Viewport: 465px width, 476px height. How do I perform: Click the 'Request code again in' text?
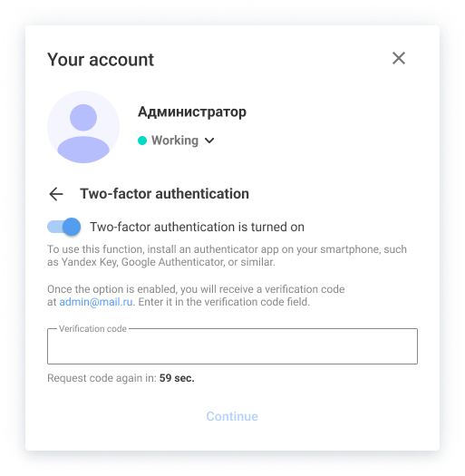click(x=102, y=378)
